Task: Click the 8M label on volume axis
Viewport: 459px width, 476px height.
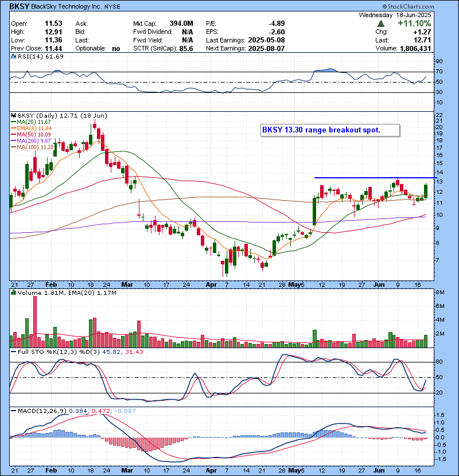Action: 440,292
